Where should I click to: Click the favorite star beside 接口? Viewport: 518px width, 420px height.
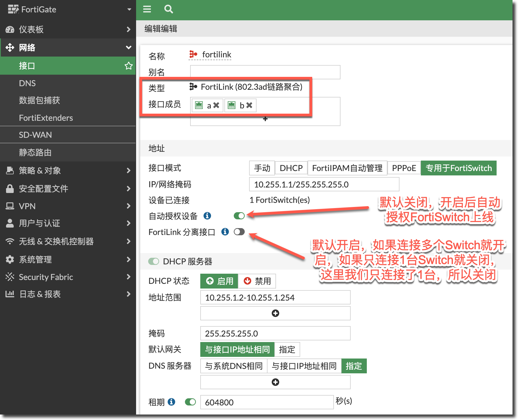click(x=128, y=66)
